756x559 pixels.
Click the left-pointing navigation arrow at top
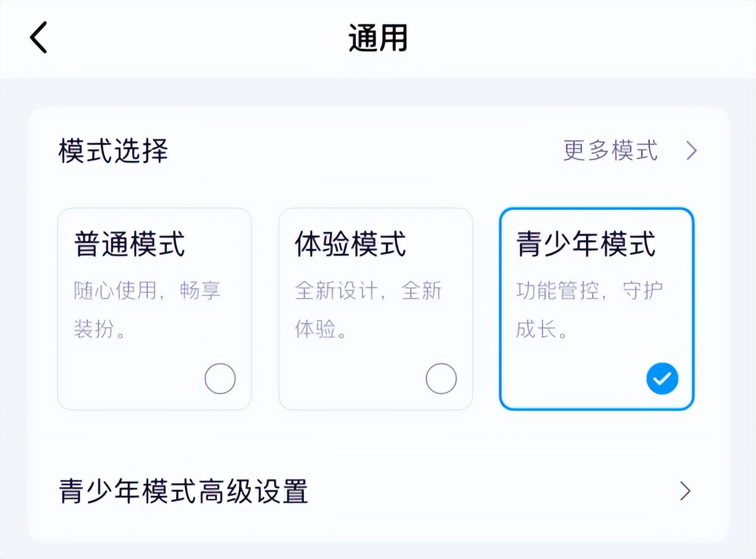point(38,37)
